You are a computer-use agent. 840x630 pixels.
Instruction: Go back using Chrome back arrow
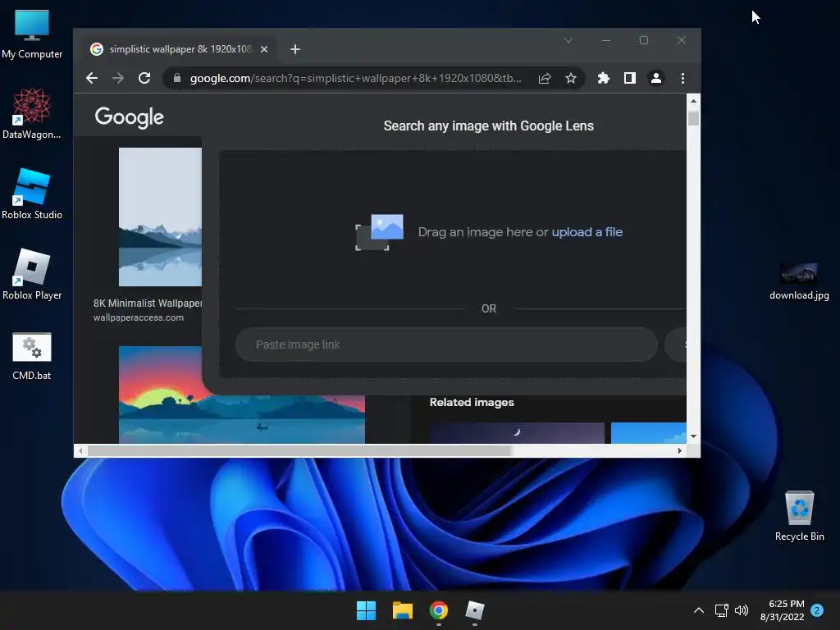(92, 78)
